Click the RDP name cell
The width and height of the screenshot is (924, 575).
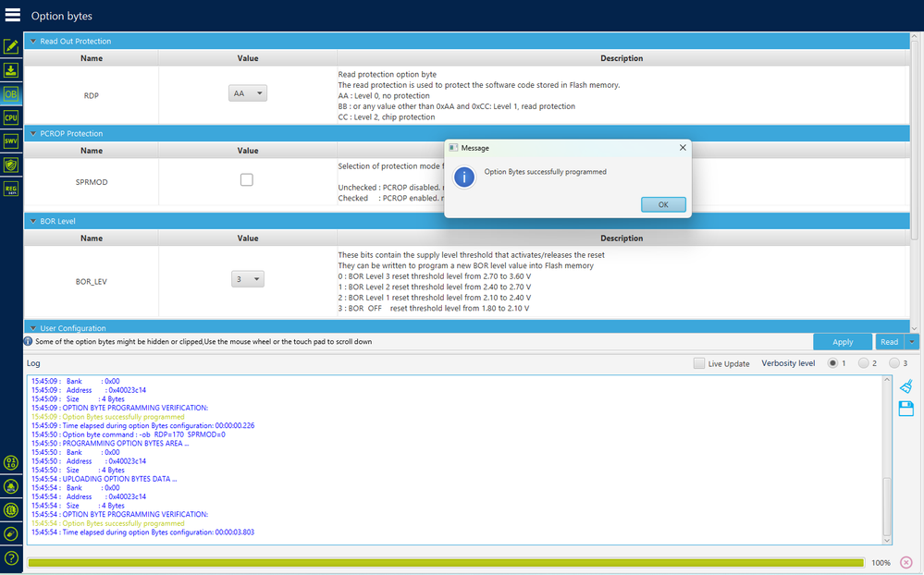coord(92,95)
